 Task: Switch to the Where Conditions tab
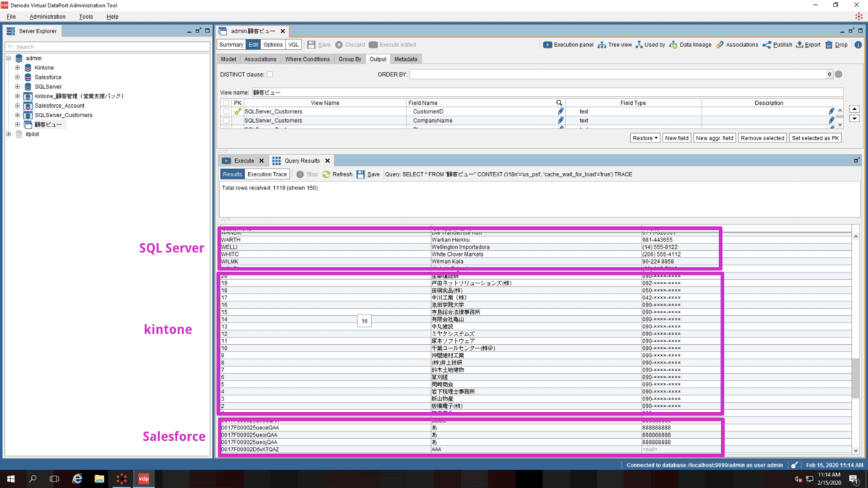pos(307,59)
